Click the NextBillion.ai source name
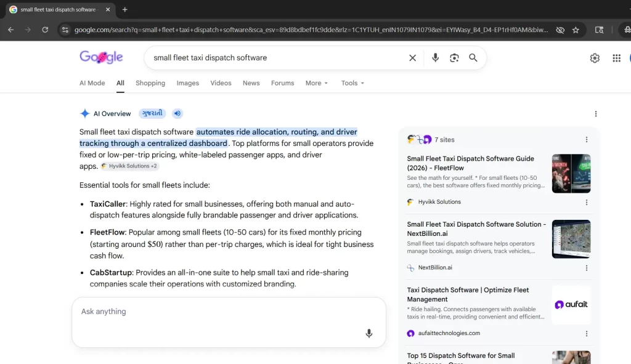 coord(435,267)
